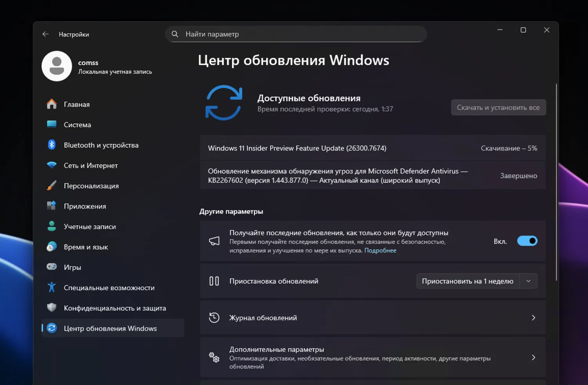Image resolution: width=588 pixels, height=385 pixels.
Task: Open the Подробнее link
Action: coord(380,250)
